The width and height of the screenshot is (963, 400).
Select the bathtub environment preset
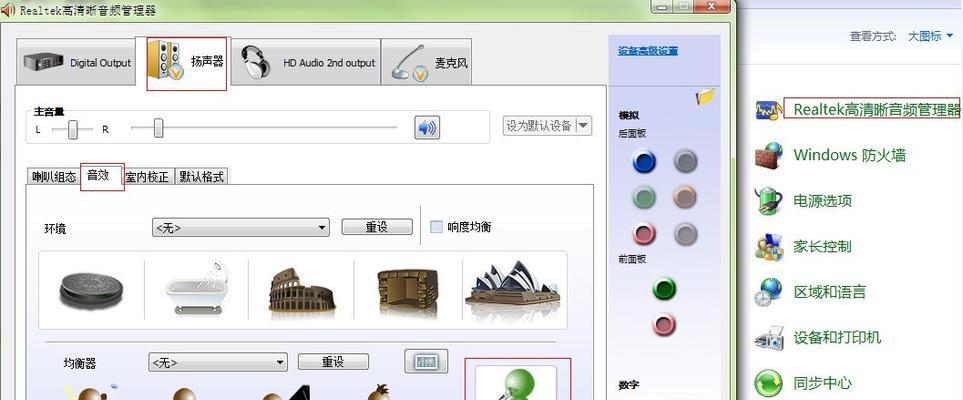click(197, 288)
